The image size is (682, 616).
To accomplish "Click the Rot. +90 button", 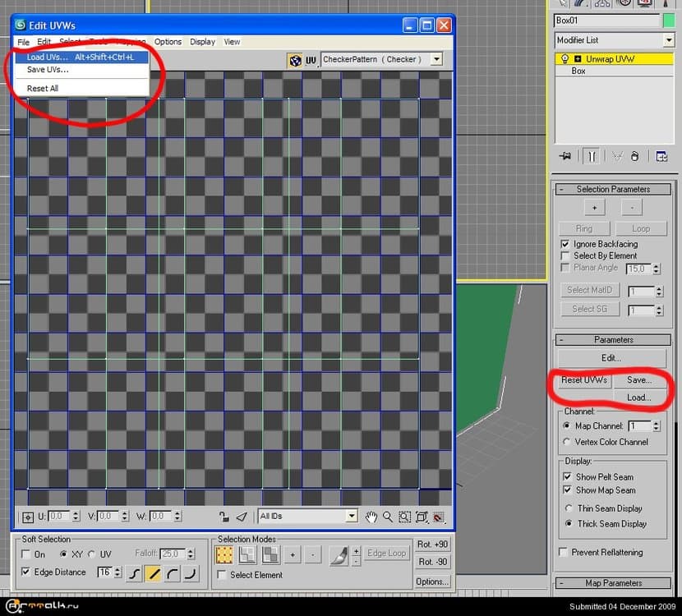I will [x=432, y=545].
